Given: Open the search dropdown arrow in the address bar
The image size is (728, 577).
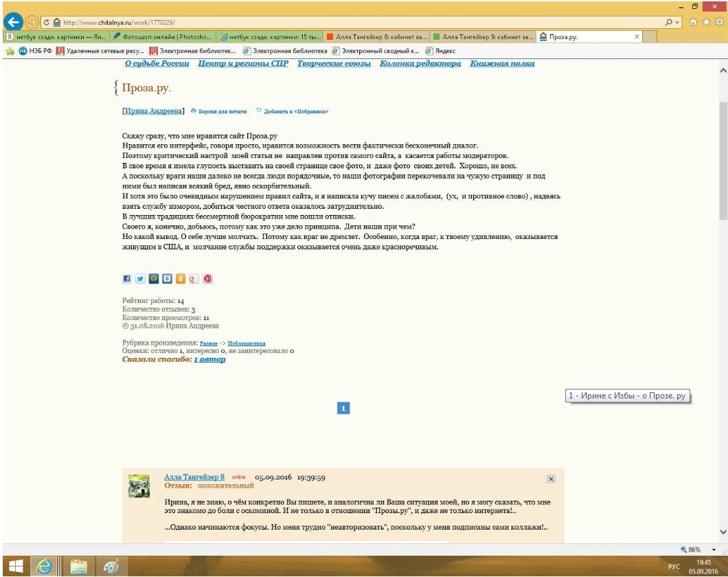Looking at the screenshot, I should pyautogui.click(x=677, y=22).
